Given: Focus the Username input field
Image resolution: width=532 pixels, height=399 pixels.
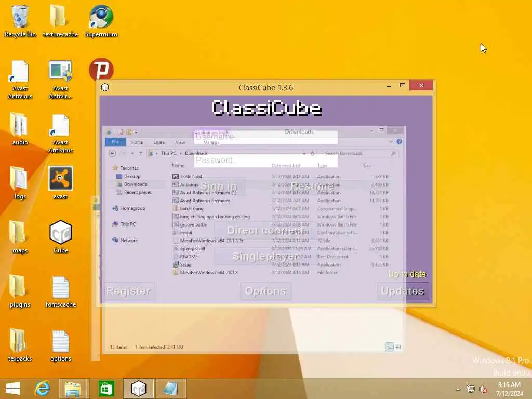Looking at the screenshot, I should point(265,137).
